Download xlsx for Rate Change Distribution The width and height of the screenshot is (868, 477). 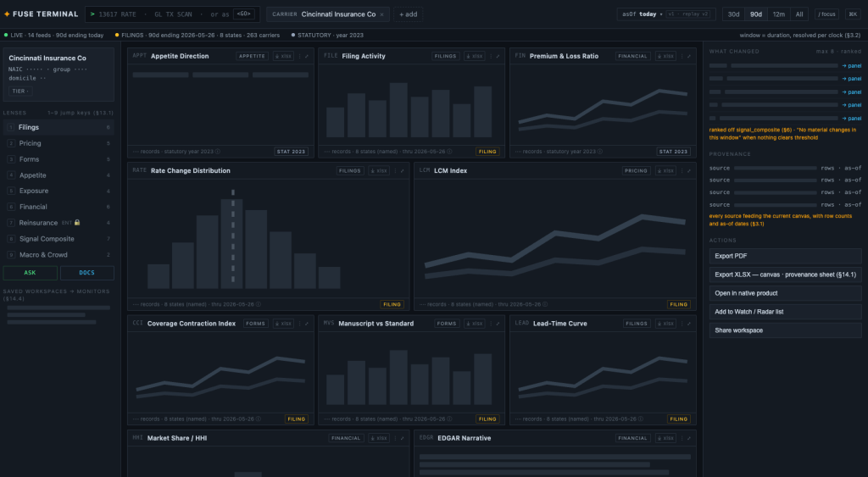tap(379, 170)
